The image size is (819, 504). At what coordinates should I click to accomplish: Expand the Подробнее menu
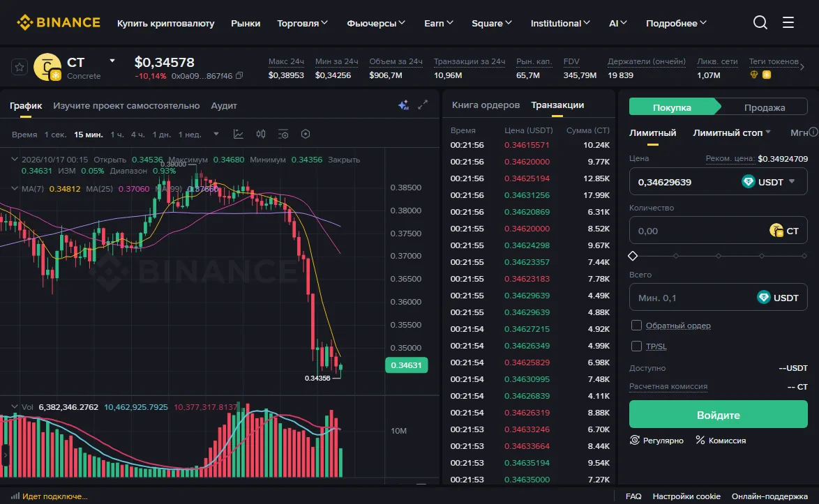[677, 23]
